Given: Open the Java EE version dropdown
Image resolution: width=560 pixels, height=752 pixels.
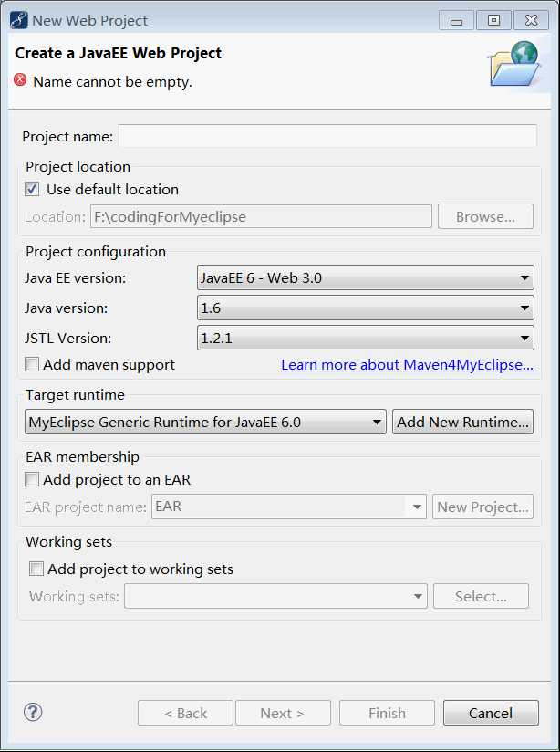Looking at the screenshot, I should (x=366, y=277).
